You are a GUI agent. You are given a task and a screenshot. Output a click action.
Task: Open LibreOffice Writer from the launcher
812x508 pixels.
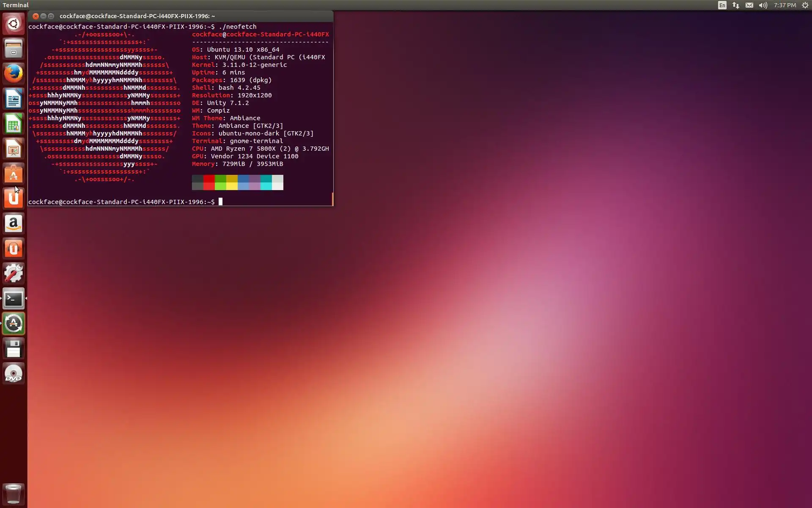tap(14, 99)
